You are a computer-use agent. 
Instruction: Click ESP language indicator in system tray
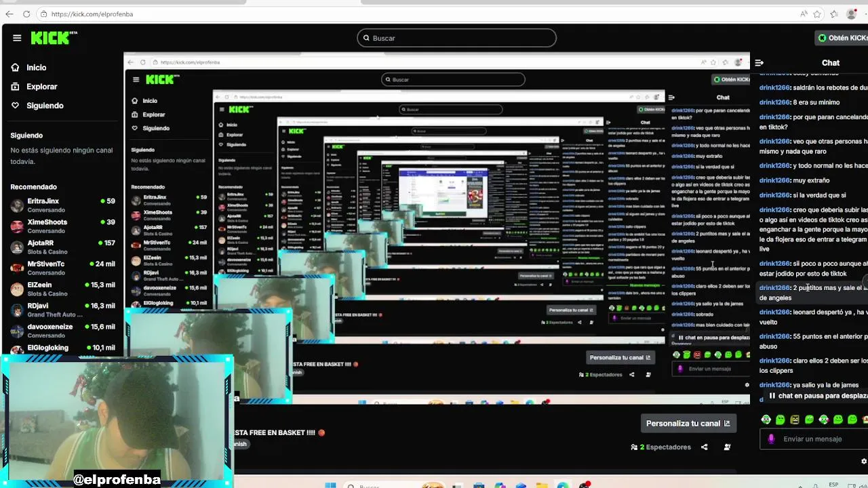click(x=834, y=485)
